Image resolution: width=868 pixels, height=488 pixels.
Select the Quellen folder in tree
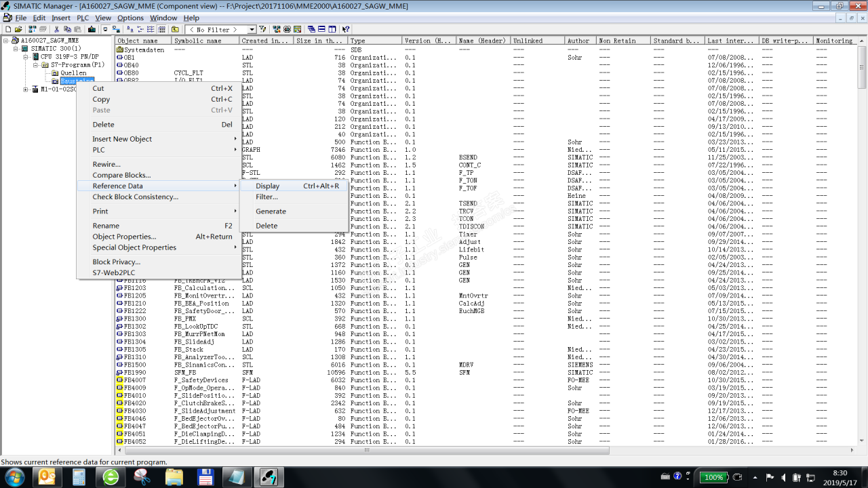[x=73, y=73]
